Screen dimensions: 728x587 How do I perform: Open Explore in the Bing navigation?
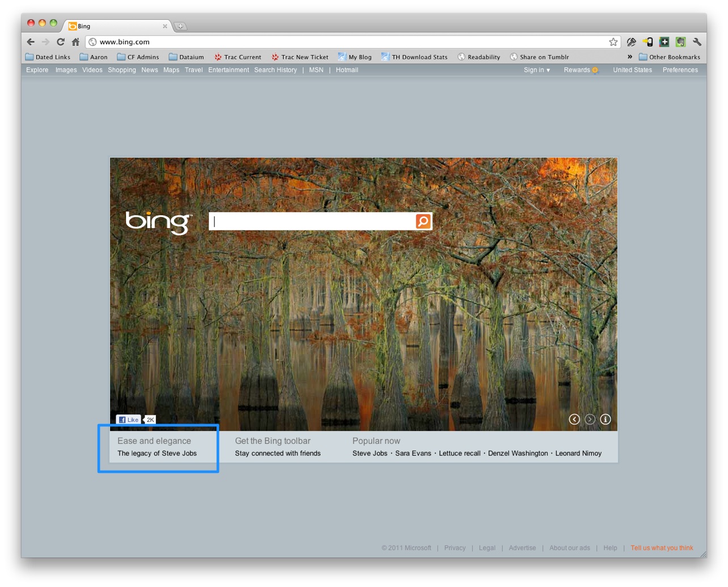(x=37, y=70)
